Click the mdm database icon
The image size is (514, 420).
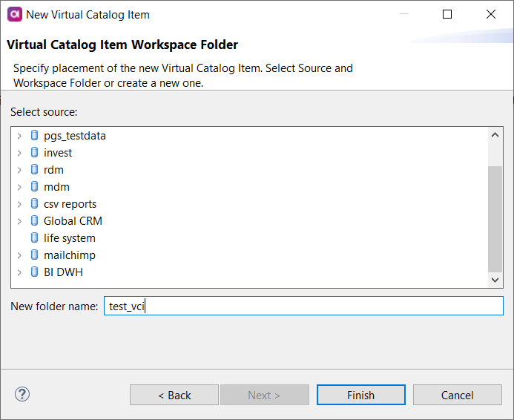34,187
